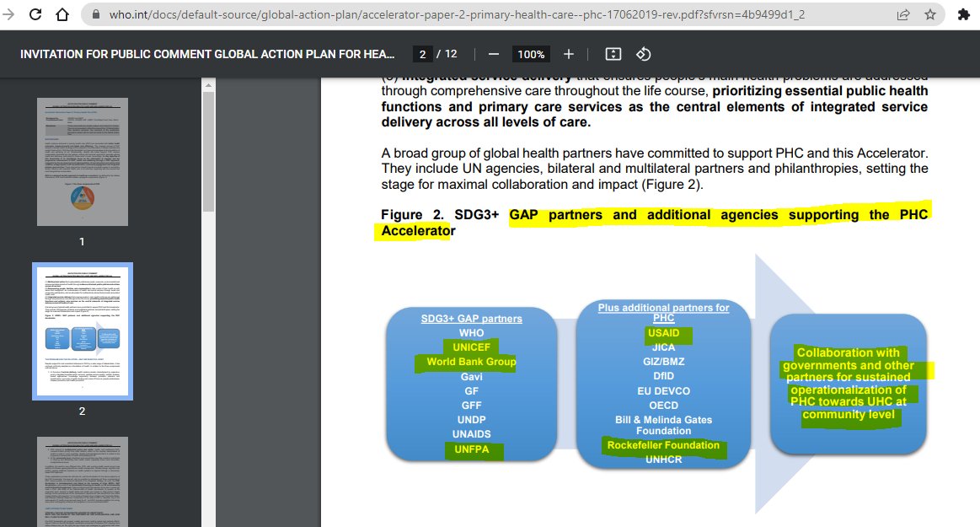The height and width of the screenshot is (527, 980).
Task: Click 'Bill & Melinda Gates Foundation' text
Action: pyautogui.click(x=663, y=425)
